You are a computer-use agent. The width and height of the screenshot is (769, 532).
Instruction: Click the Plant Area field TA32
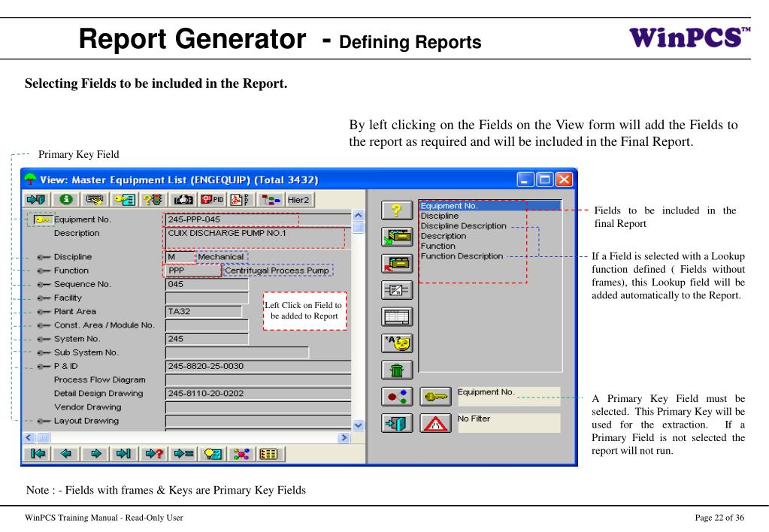tap(204, 311)
